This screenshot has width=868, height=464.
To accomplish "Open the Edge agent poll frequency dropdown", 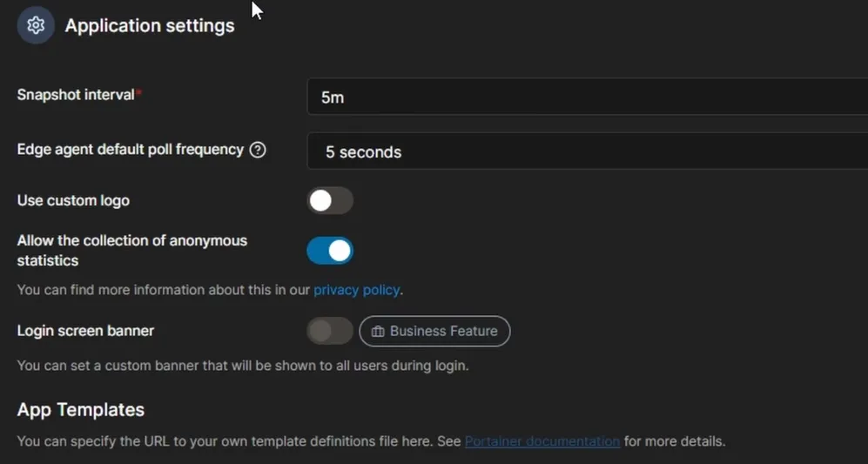I will click(588, 151).
